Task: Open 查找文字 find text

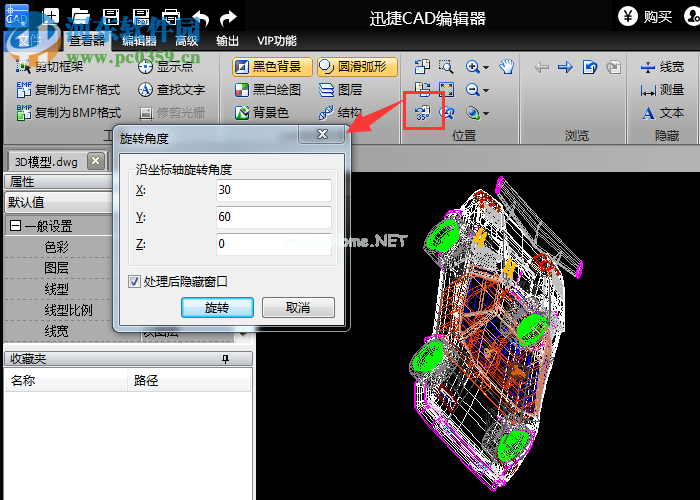Action: 171,90
